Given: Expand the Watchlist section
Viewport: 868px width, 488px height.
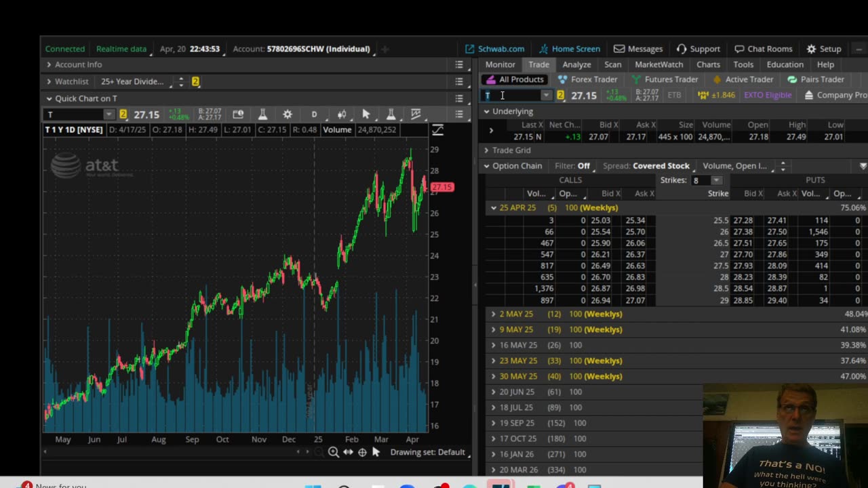Looking at the screenshot, I should point(49,81).
